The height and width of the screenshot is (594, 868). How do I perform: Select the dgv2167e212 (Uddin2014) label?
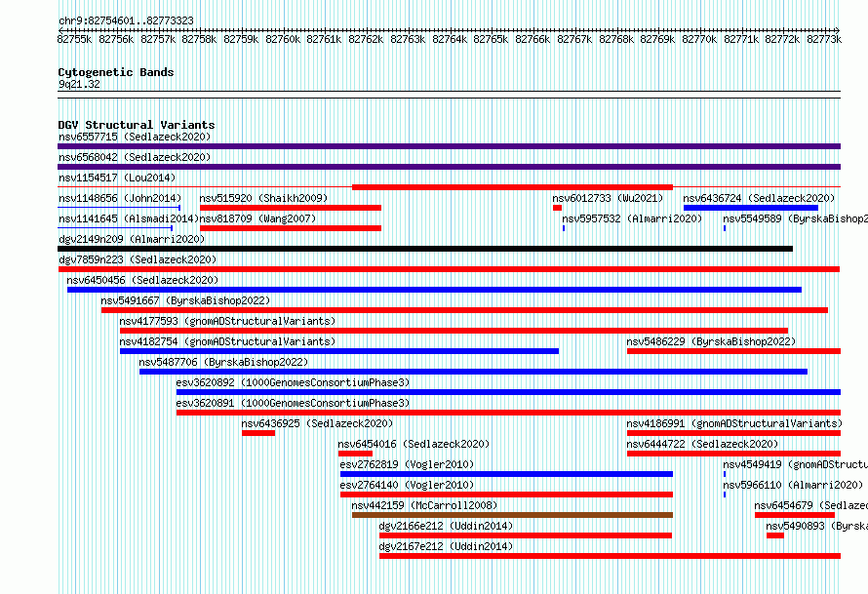click(446, 546)
